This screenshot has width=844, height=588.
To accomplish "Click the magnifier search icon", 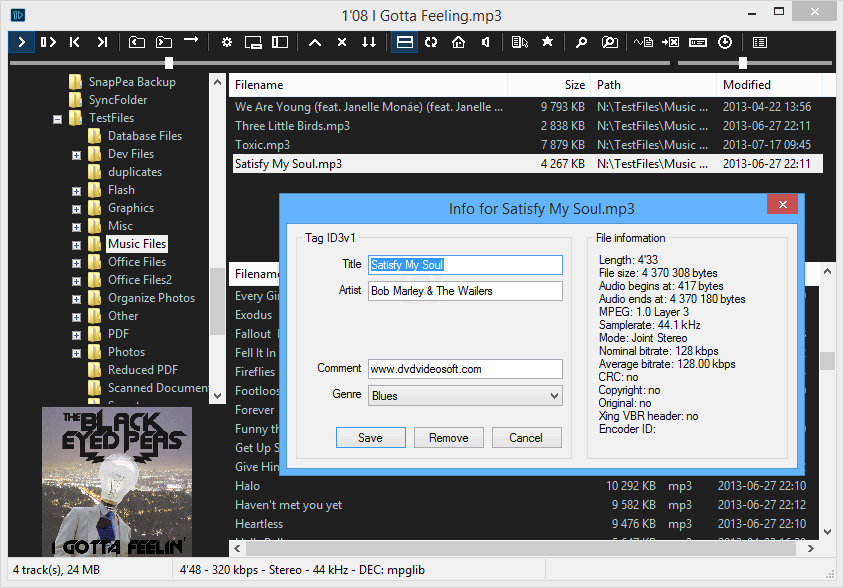I will click(581, 42).
